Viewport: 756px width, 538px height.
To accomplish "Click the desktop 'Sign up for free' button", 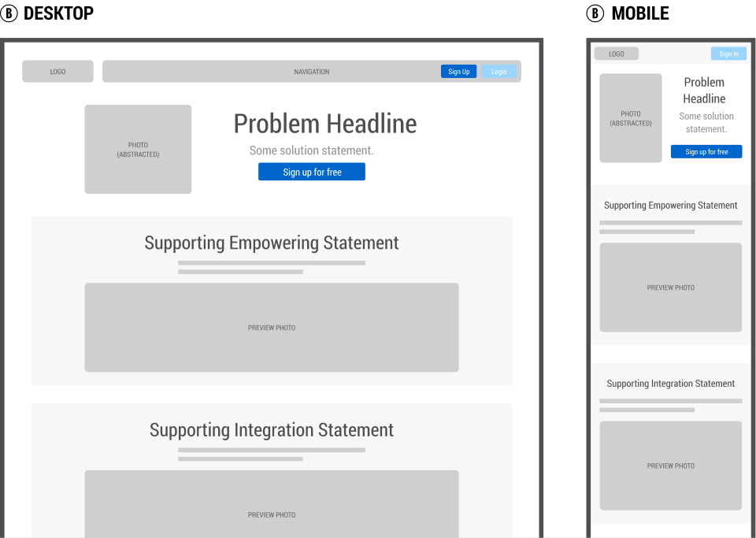I will point(312,172).
